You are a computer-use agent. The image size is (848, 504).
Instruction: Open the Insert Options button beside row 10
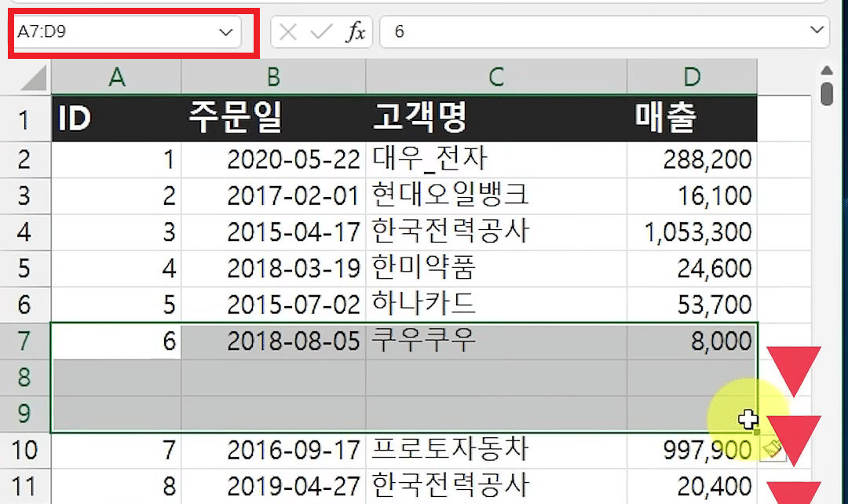pos(773,450)
